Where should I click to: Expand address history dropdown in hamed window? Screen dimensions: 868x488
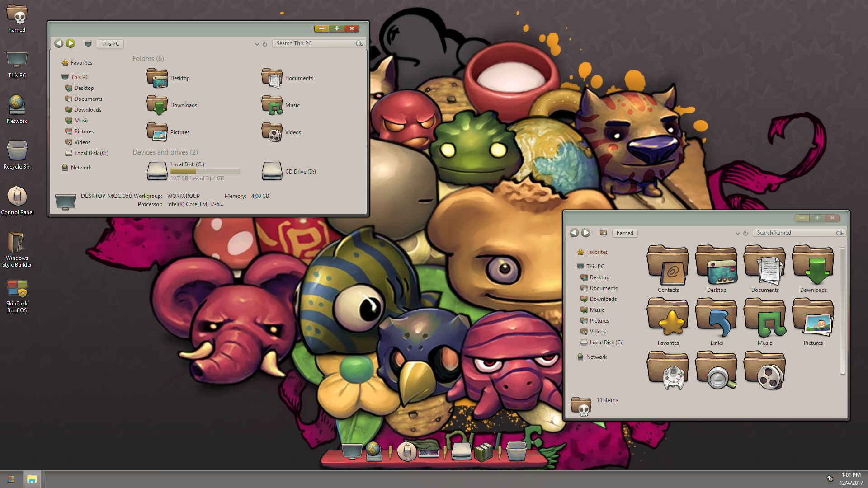click(x=737, y=233)
